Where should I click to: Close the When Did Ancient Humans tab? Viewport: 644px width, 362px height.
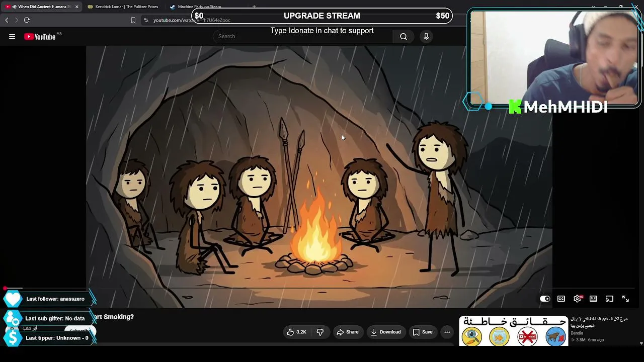pyautogui.click(x=76, y=7)
